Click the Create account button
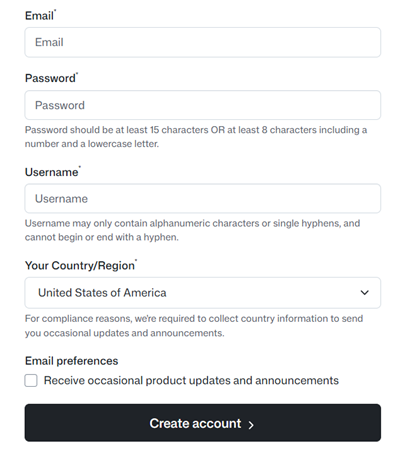Image resolution: width=400 pixels, height=453 pixels. point(203,423)
